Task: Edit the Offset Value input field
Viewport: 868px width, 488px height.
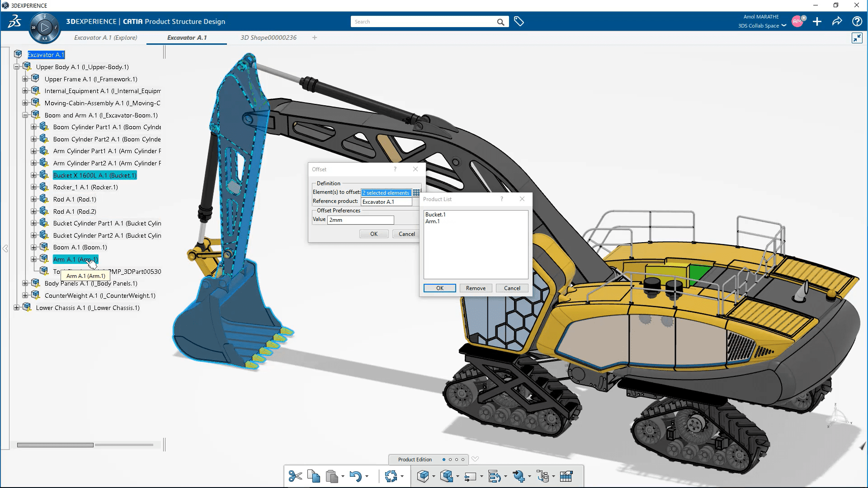Action: [x=361, y=219]
